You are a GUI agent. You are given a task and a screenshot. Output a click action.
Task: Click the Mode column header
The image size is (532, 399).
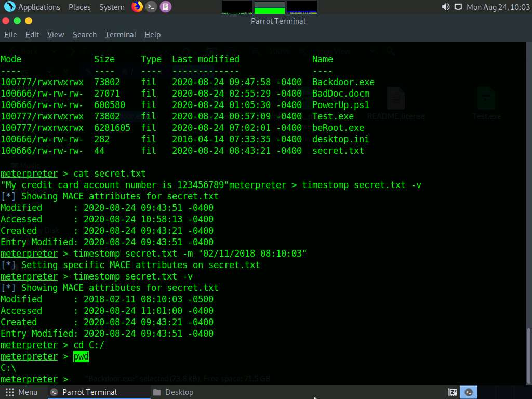[x=11, y=59]
